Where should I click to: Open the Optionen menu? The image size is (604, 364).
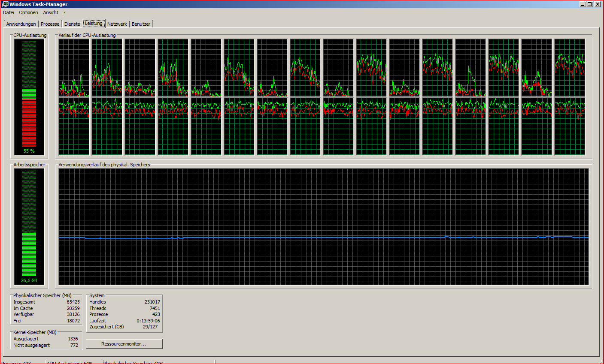[28, 12]
